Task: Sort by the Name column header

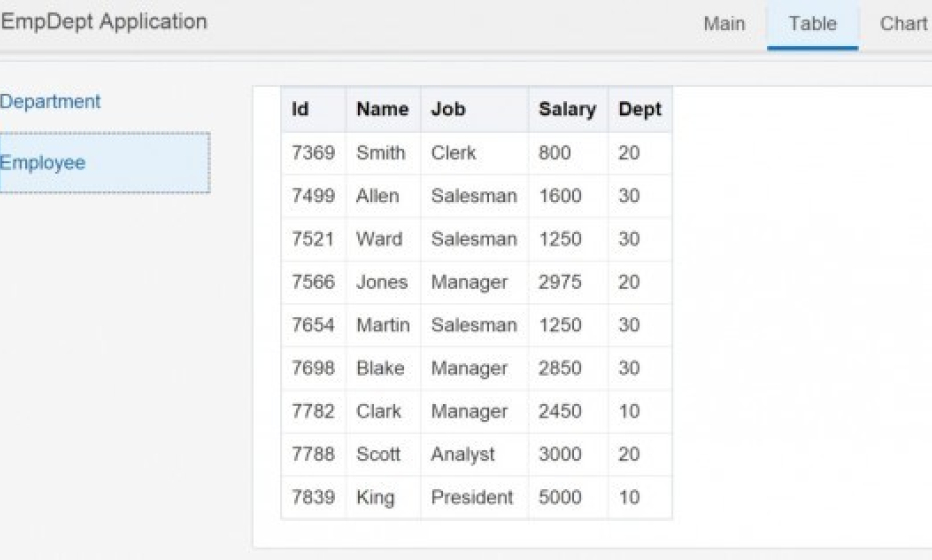Action: click(382, 110)
